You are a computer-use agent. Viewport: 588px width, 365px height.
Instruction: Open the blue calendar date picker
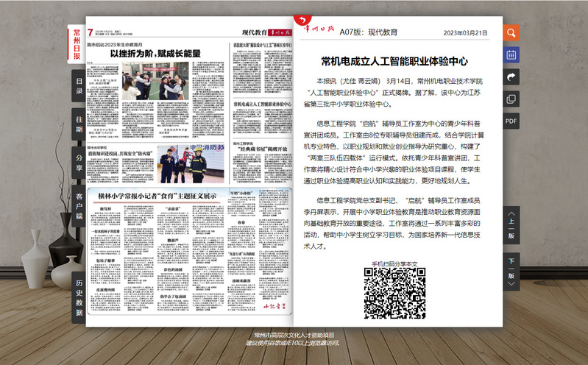(511, 54)
